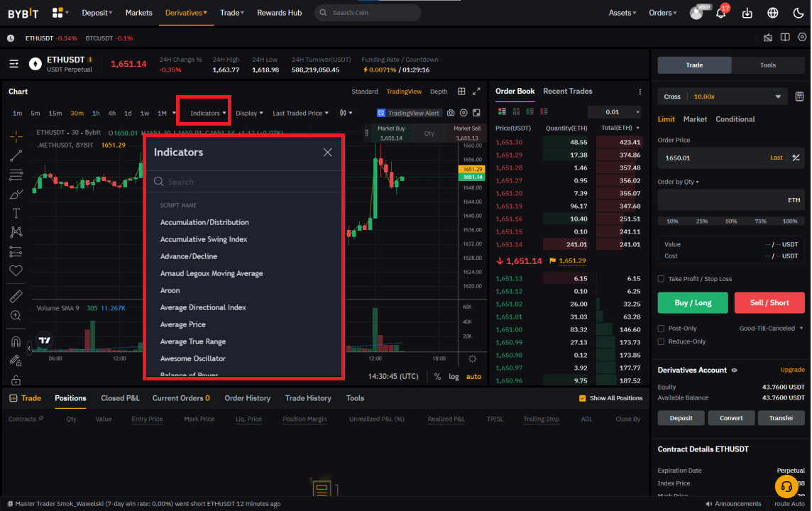812x511 pixels.
Task: Open the order calculator icon
Action: click(799, 97)
